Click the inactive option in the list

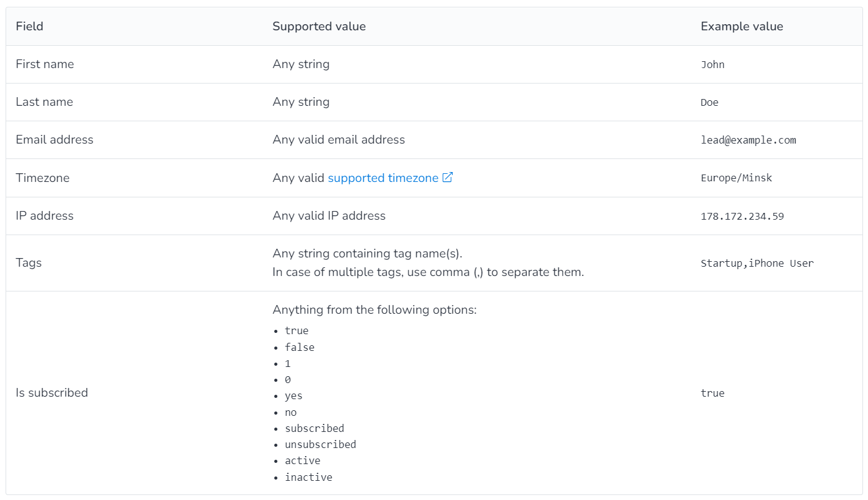pyautogui.click(x=308, y=478)
